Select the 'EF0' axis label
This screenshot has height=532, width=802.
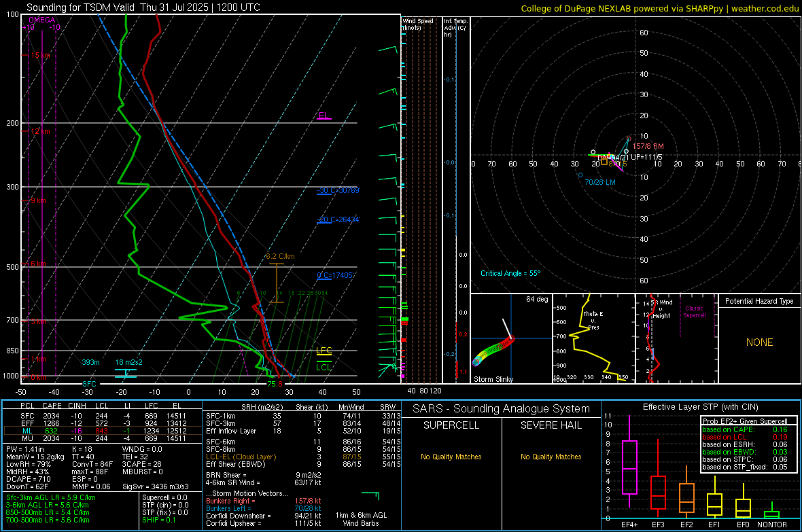[743, 525]
